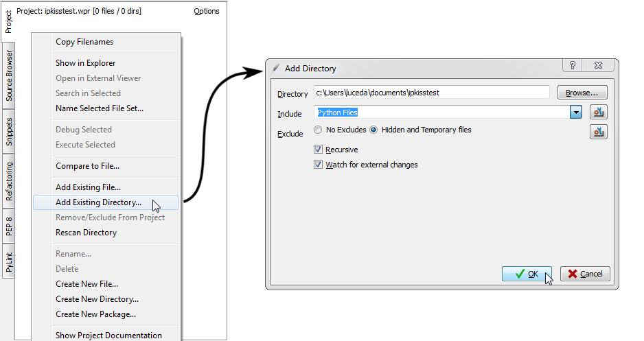This screenshot has height=341, width=644.
Task: Open the Snippets side tab
Action: coord(9,131)
